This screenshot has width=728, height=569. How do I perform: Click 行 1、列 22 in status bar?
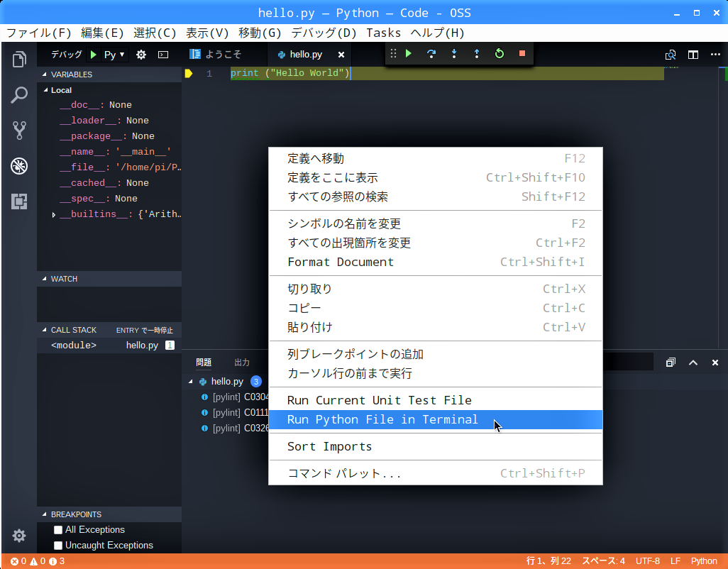[548, 561]
